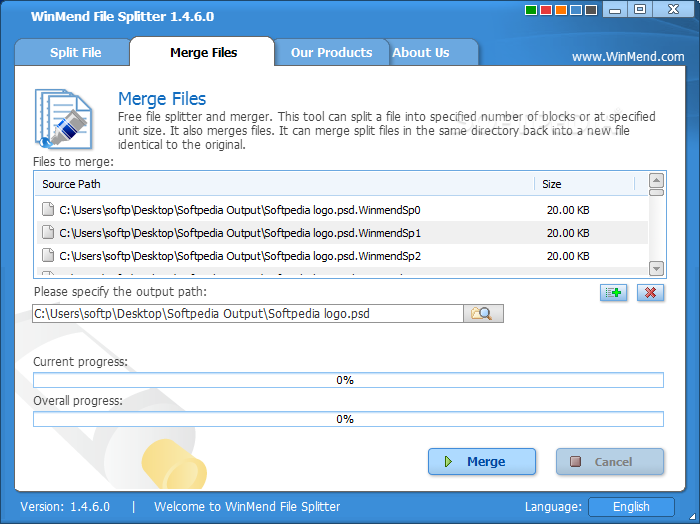Select the orange theme color swatch

tap(561, 10)
